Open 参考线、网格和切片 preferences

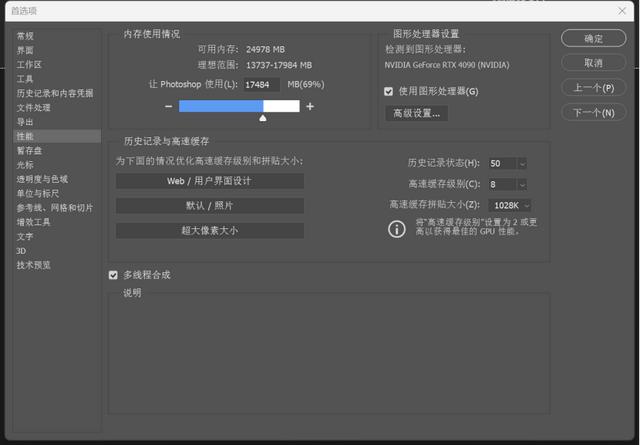point(55,208)
